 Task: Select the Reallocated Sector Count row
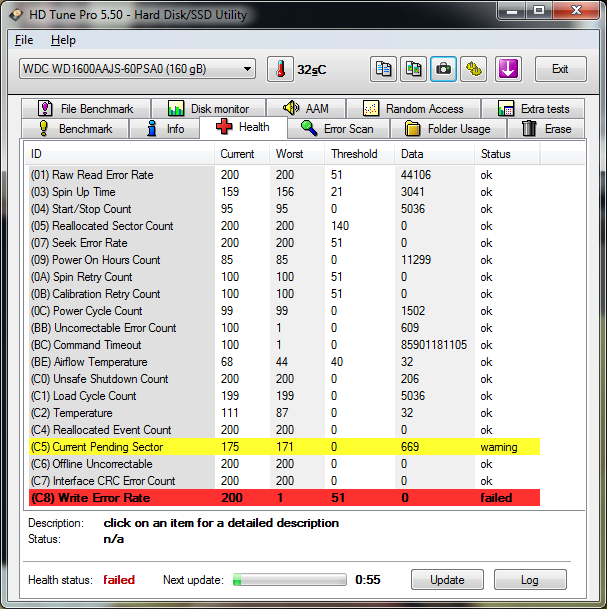(x=284, y=226)
